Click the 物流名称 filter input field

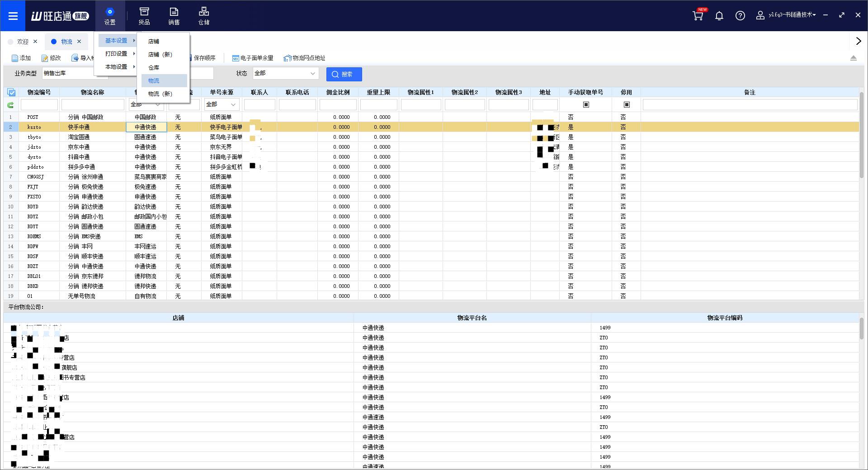(93, 105)
